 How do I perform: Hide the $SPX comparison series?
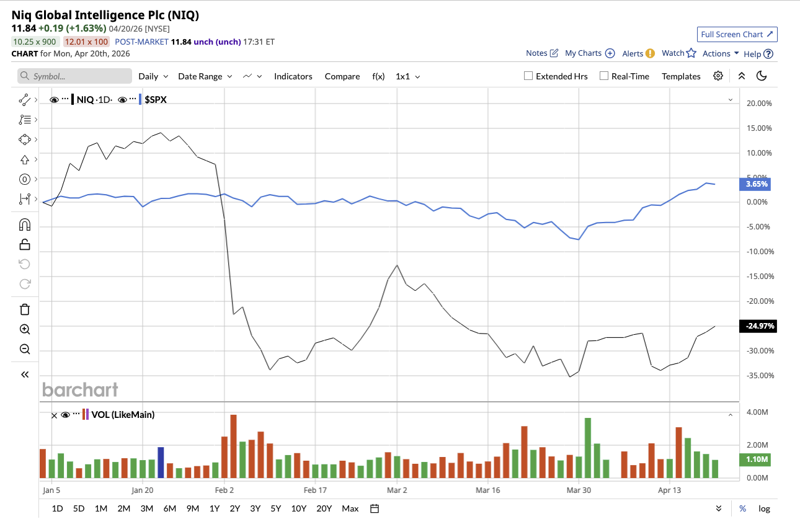tap(122, 99)
